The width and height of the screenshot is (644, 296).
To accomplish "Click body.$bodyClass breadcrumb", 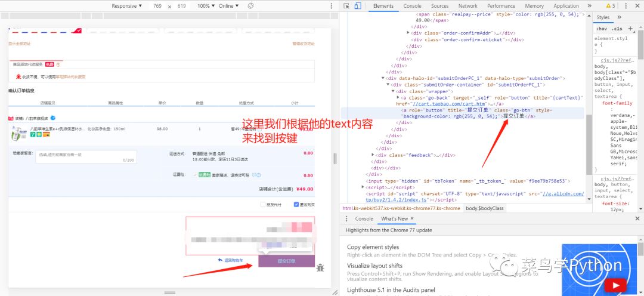I will click(x=485, y=208).
